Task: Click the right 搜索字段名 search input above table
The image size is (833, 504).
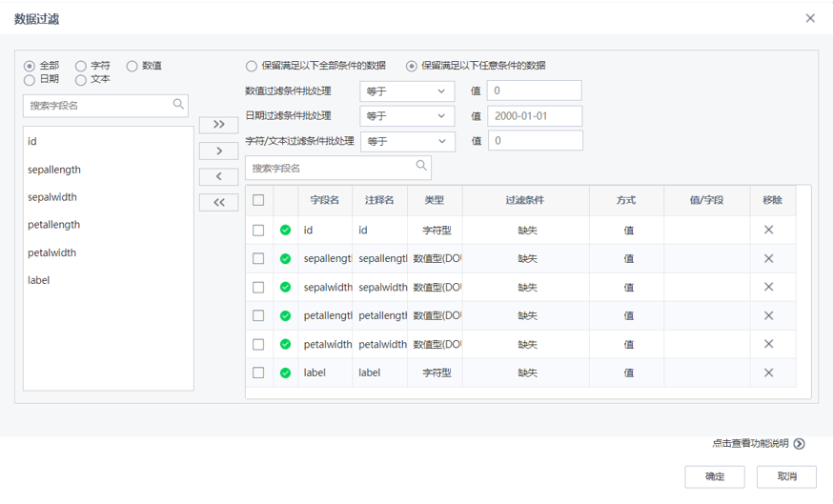Action: coord(338,168)
